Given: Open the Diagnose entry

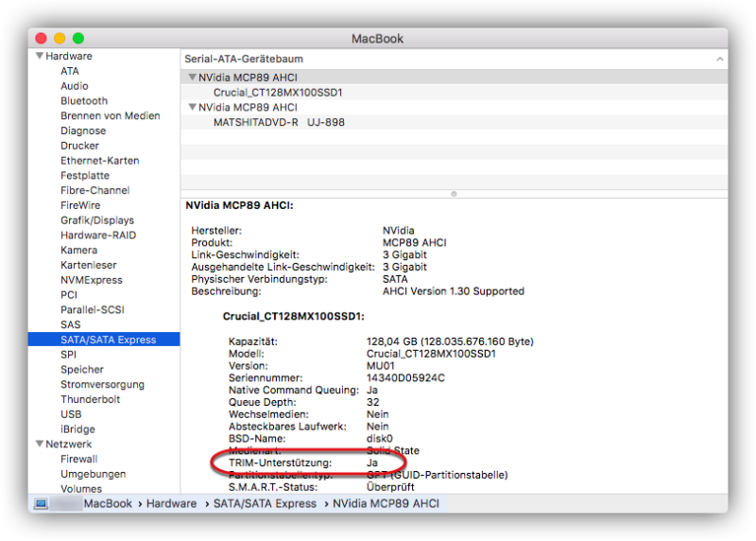Looking at the screenshot, I should pos(83,131).
